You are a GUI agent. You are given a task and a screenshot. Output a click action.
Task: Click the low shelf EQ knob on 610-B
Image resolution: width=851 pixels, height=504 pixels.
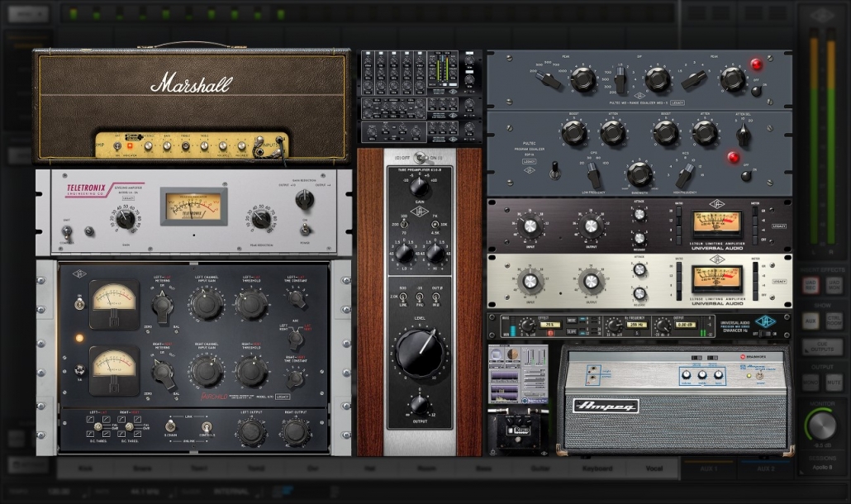pos(404,253)
